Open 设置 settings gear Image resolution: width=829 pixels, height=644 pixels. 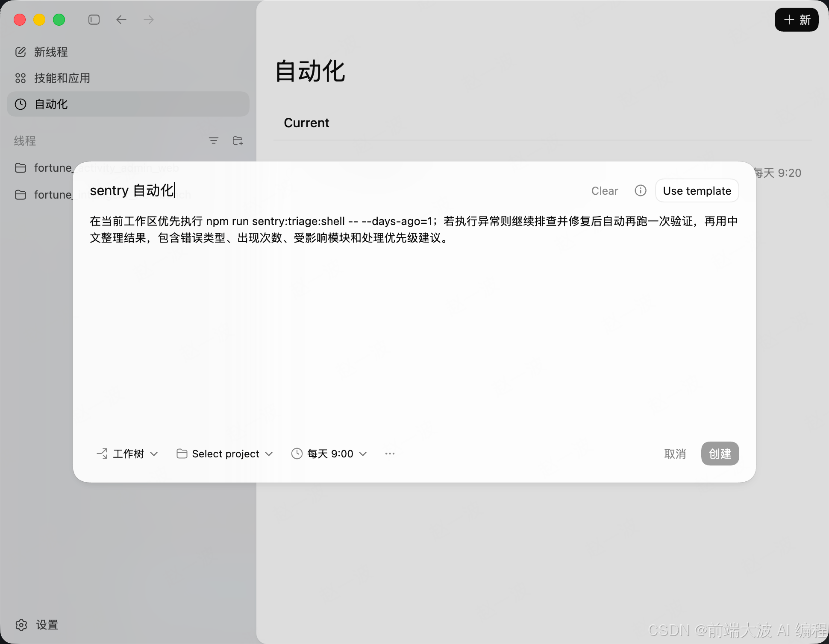(x=21, y=625)
